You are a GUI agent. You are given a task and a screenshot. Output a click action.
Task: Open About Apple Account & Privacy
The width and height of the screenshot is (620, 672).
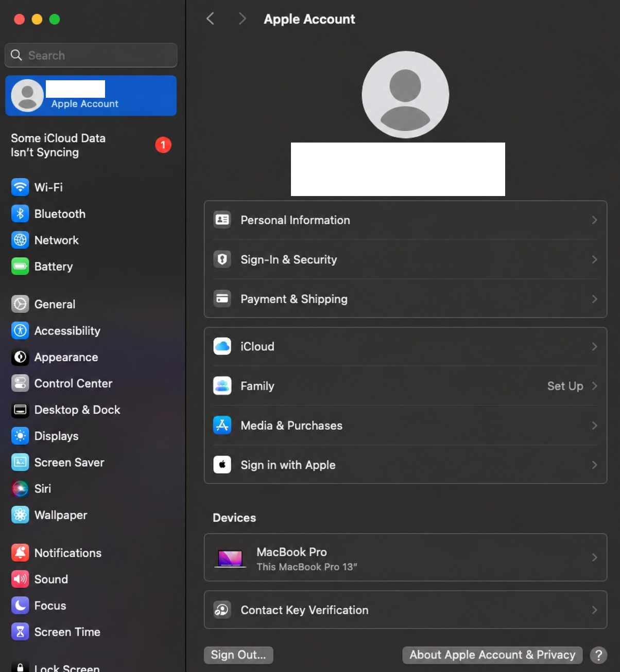pos(492,655)
